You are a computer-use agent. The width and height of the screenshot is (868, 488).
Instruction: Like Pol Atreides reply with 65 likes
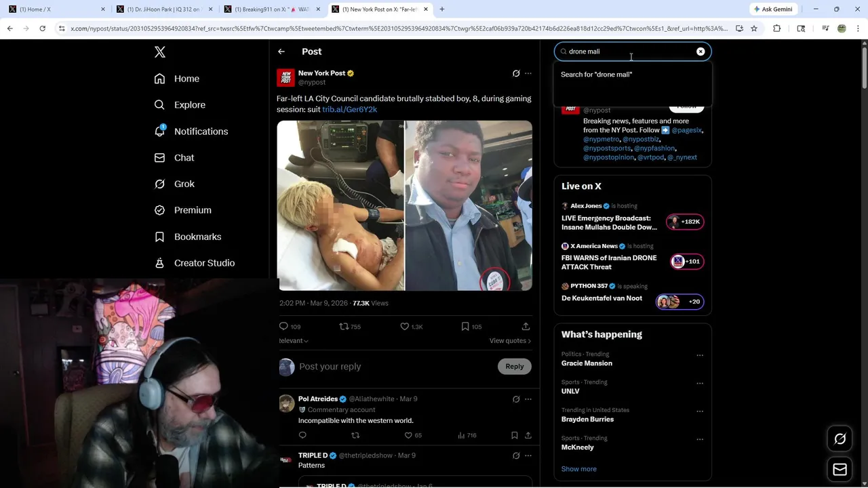coord(413,435)
